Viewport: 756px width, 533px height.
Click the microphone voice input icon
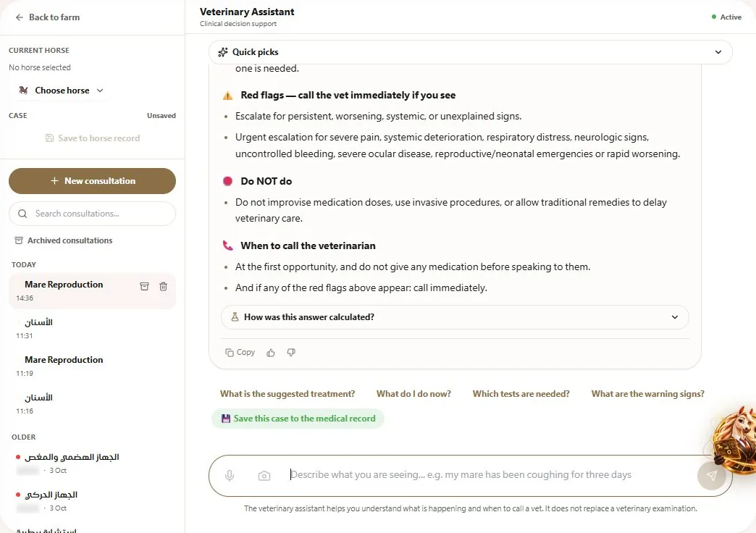click(230, 476)
